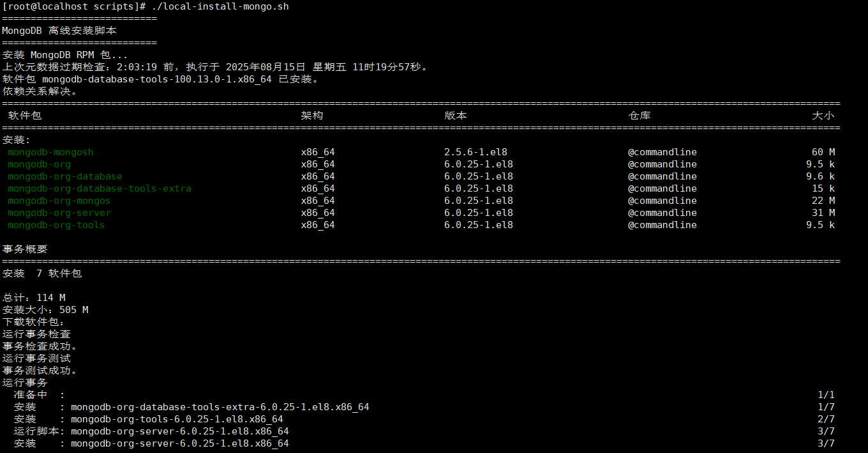868x453 pixels.
Task: Click the "架构" column header
Action: (x=312, y=116)
